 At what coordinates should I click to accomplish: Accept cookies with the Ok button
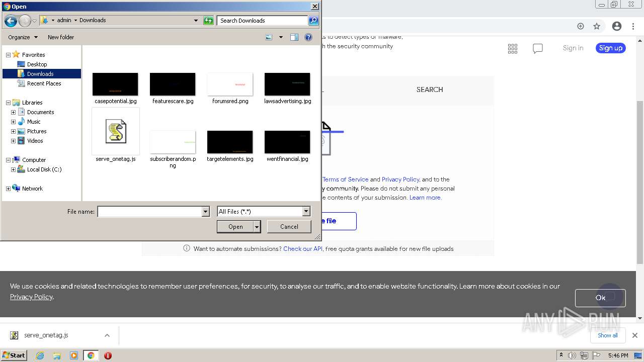tap(600, 298)
